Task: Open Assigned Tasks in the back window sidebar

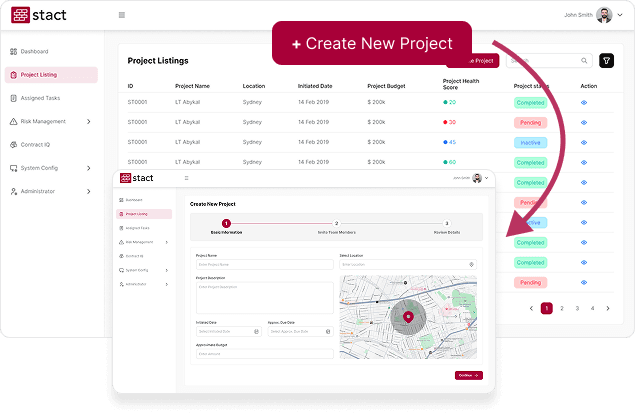Action: click(x=35, y=98)
